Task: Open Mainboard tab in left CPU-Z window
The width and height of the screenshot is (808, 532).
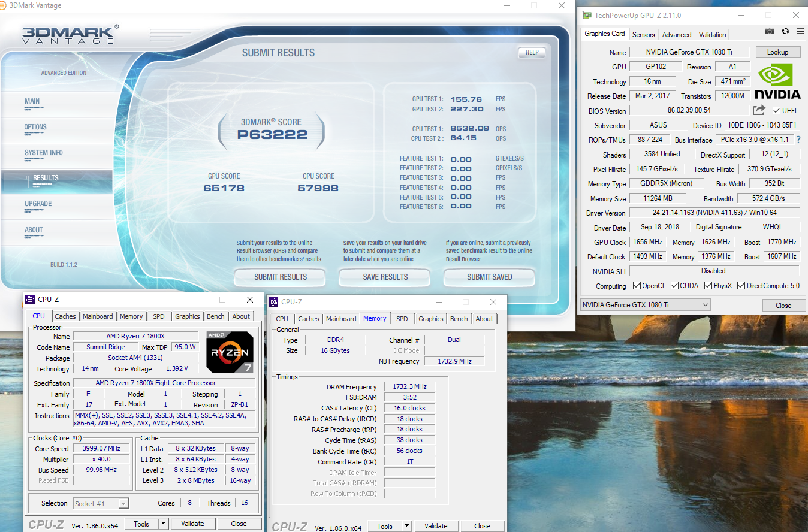Action: [x=98, y=316]
